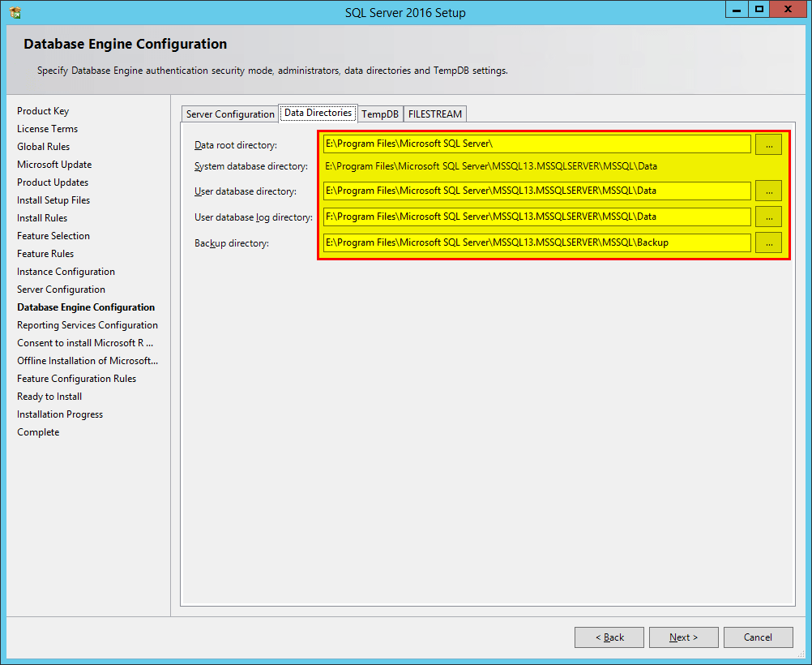Select Server Configuration step in sidebar
The image size is (812, 665).
(x=61, y=290)
